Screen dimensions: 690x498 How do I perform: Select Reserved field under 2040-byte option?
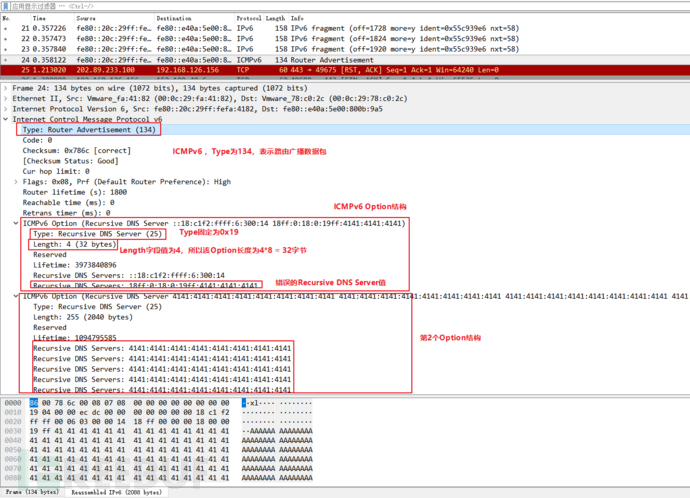(50, 328)
